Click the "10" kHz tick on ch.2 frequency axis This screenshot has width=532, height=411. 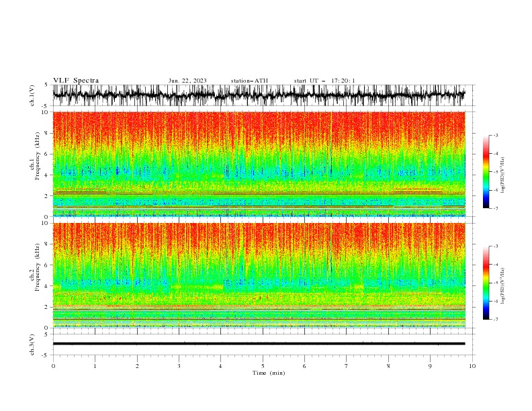tap(46, 223)
